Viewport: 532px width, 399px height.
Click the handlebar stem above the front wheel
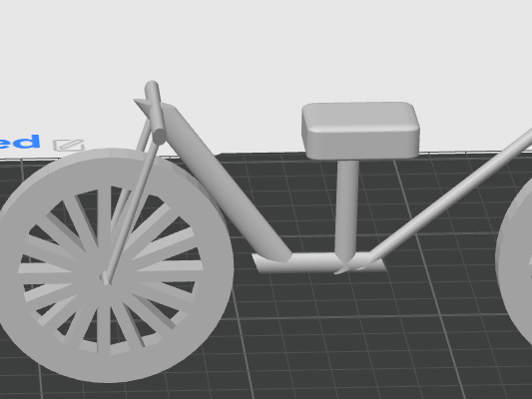click(156, 113)
